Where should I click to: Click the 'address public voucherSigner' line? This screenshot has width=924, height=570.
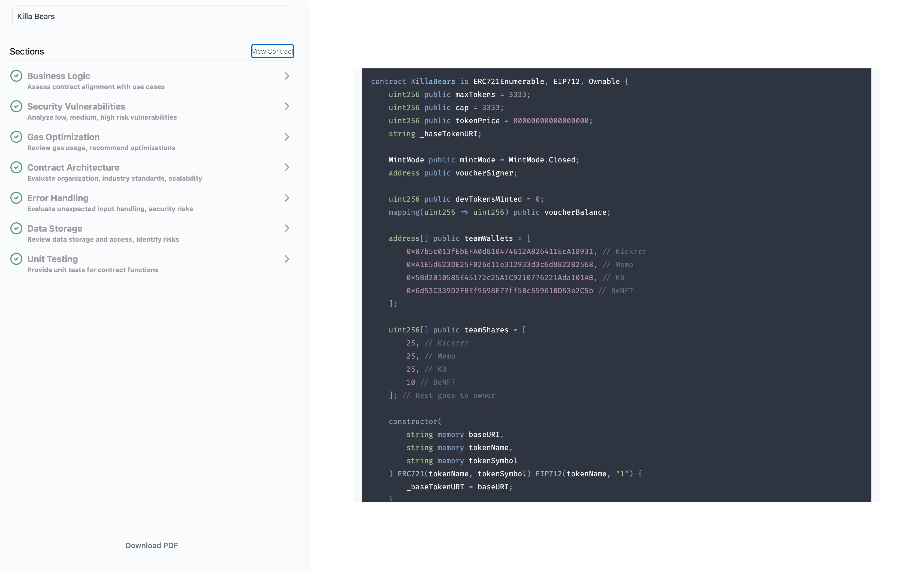(x=452, y=173)
